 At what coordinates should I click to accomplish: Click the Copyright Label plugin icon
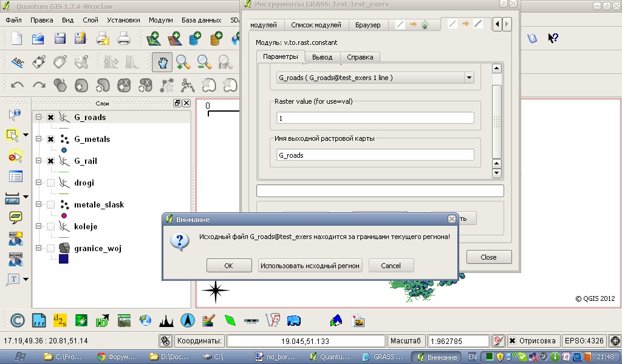17,320
